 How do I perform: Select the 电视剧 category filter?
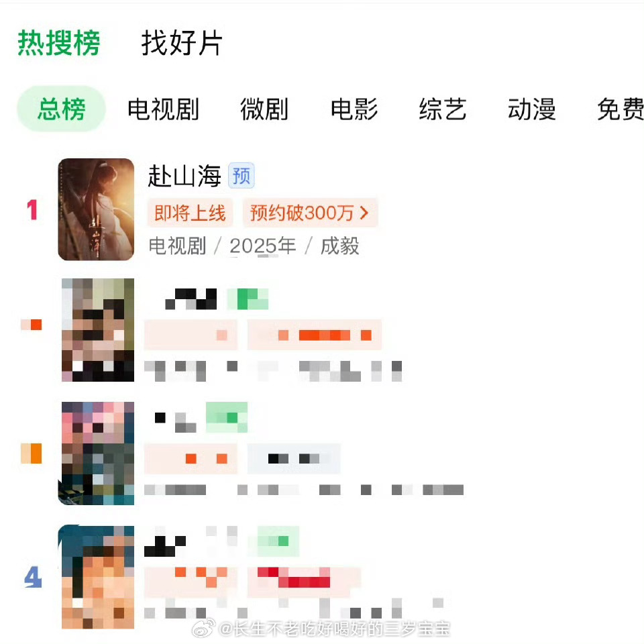[x=163, y=109]
